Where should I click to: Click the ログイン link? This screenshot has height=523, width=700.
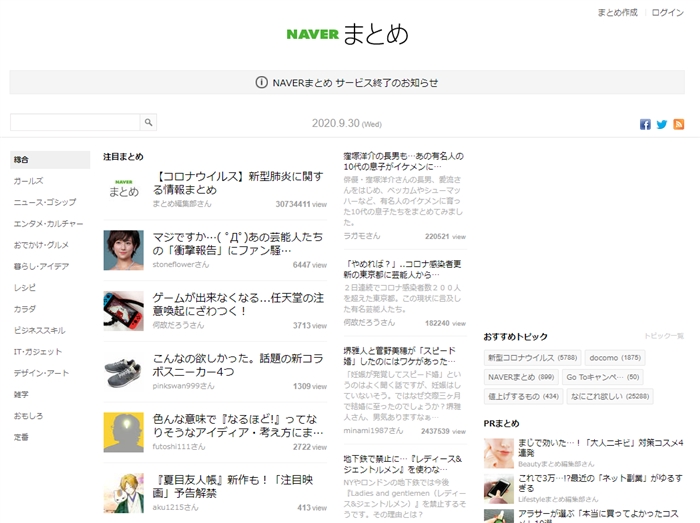pos(667,12)
